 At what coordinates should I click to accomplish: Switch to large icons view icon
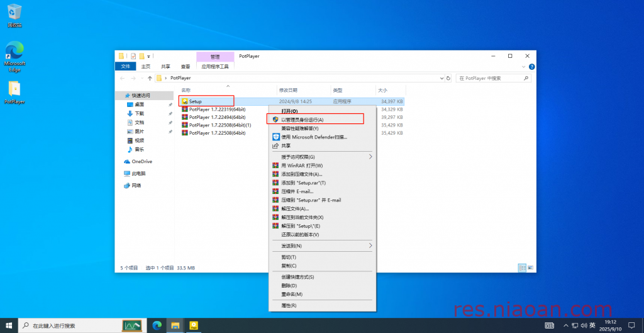click(x=530, y=268)
